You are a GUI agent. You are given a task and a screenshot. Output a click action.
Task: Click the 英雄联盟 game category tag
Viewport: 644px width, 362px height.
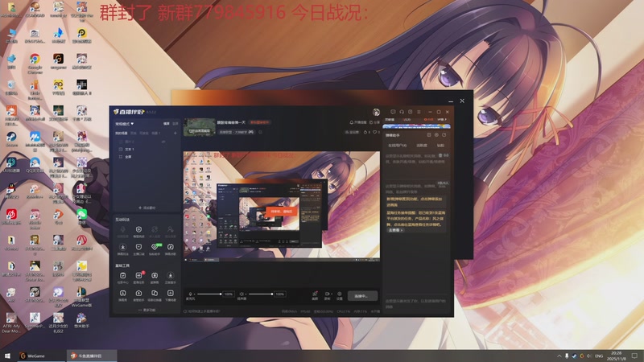tap(237, 132)
